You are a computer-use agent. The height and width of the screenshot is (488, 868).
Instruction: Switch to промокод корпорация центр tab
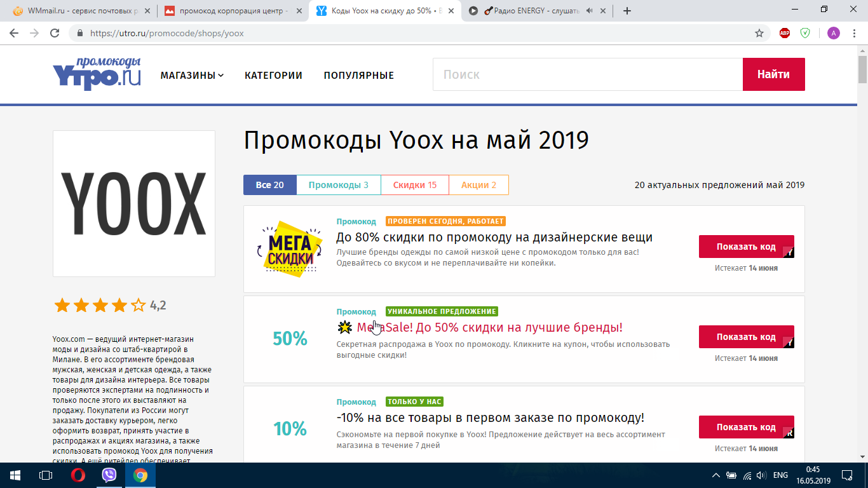point(233,11)
